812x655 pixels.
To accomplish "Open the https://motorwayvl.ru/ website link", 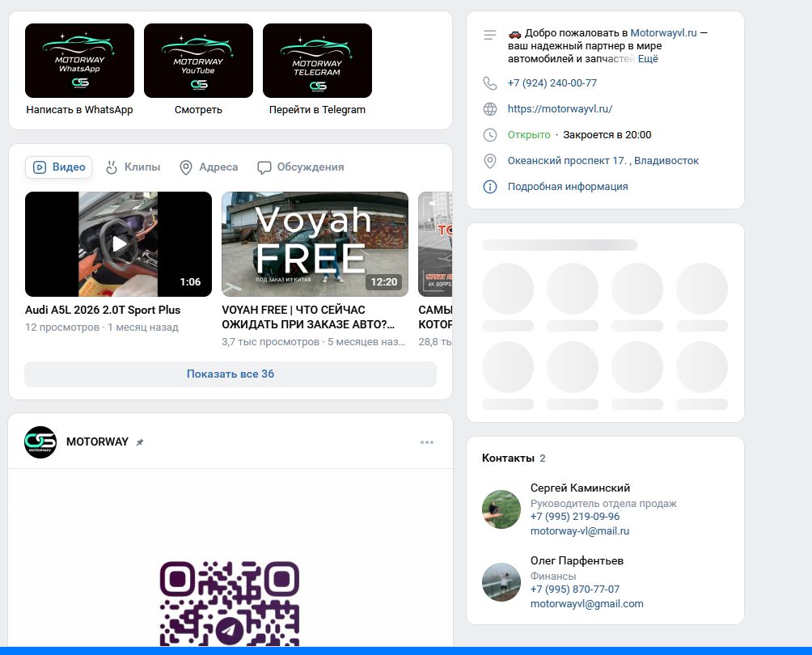I will click(560, 109).
